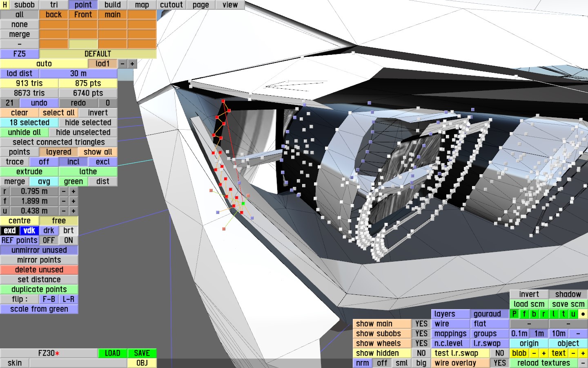The width and height of the screenshot is (588, 368).
Task: Invert selection using invert beside select all
Action: click(98, 113)
